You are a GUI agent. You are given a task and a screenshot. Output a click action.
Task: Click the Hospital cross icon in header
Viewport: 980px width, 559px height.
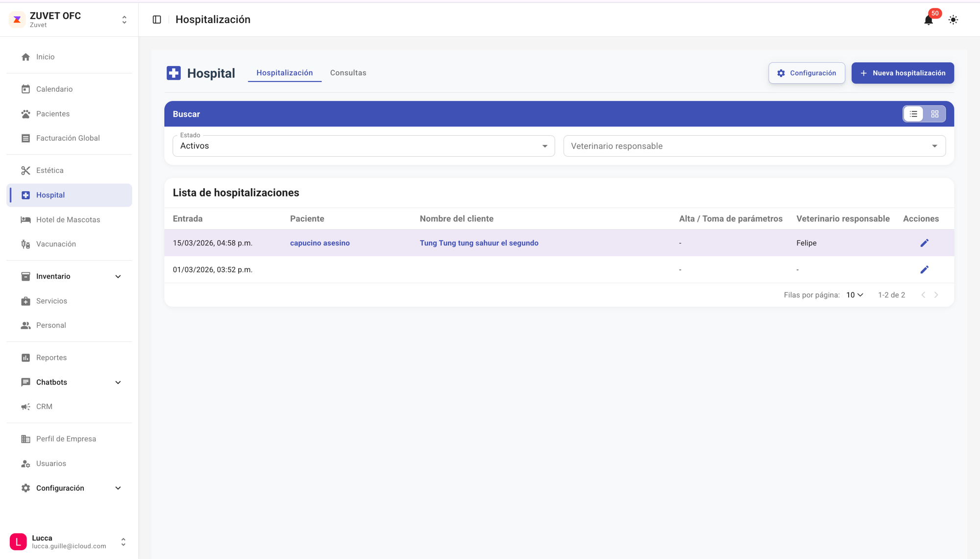coord(173,73)
